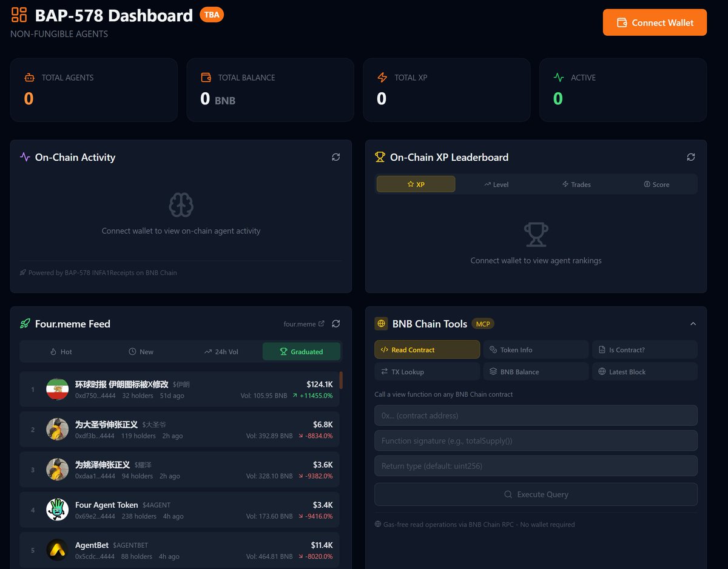Click the contract address input field
This screenshot has height=569, width=728.
pos(536,416)
